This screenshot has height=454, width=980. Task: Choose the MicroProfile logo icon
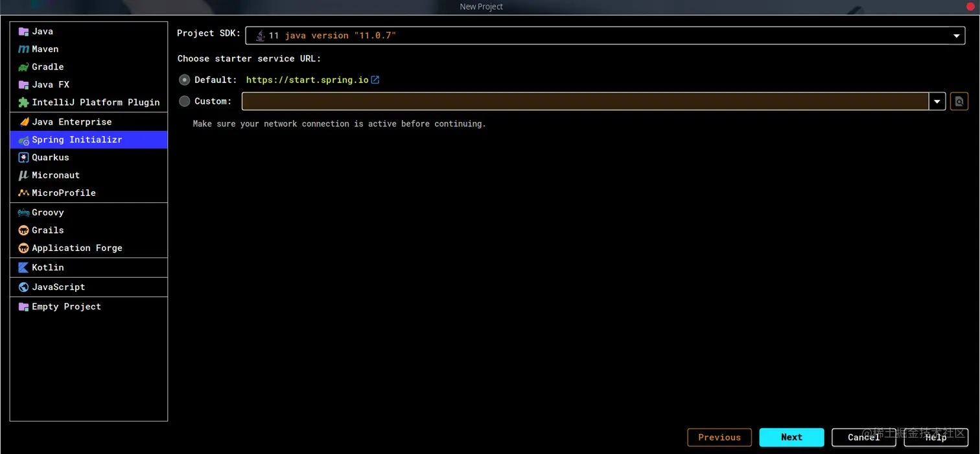(x=23, y=193)
